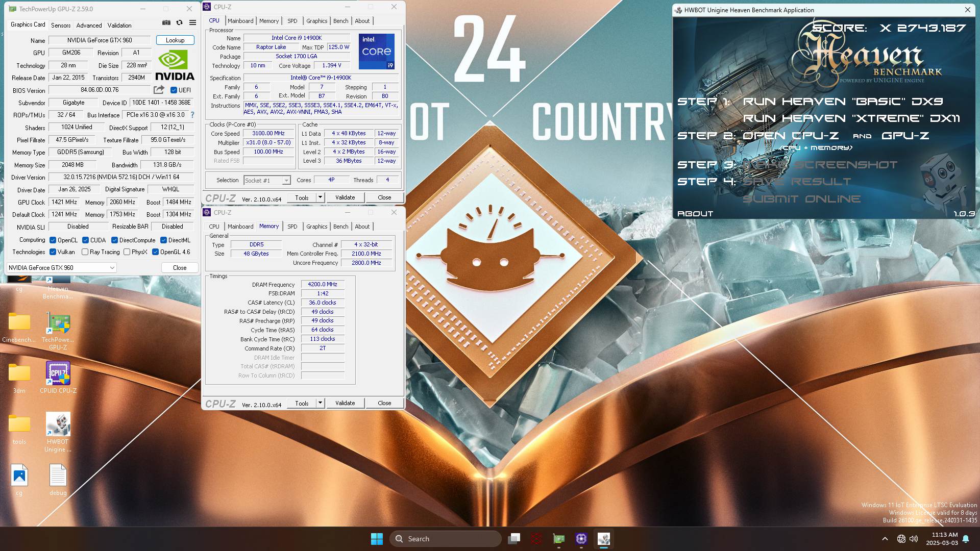This screenshot has height=551, width=980.
Task: Select the cg image file on desktop
Action: click(x=19, y=480)
